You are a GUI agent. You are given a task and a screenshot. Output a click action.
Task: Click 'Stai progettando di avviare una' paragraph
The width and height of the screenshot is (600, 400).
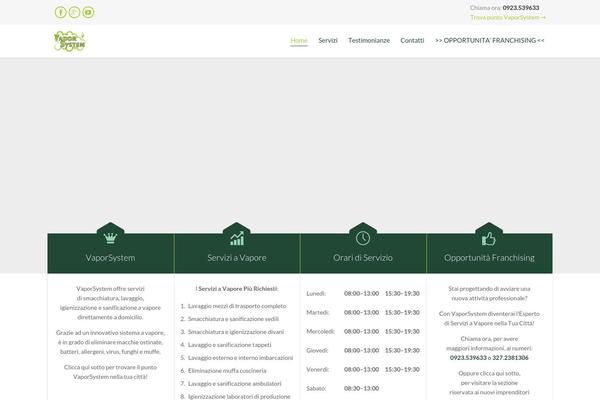489,293
